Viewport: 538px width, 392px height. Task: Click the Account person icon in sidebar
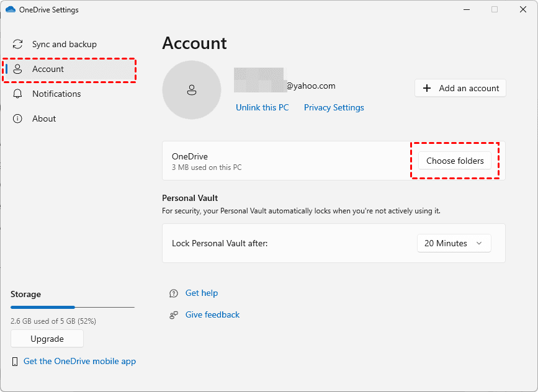[x=18, y=69]
